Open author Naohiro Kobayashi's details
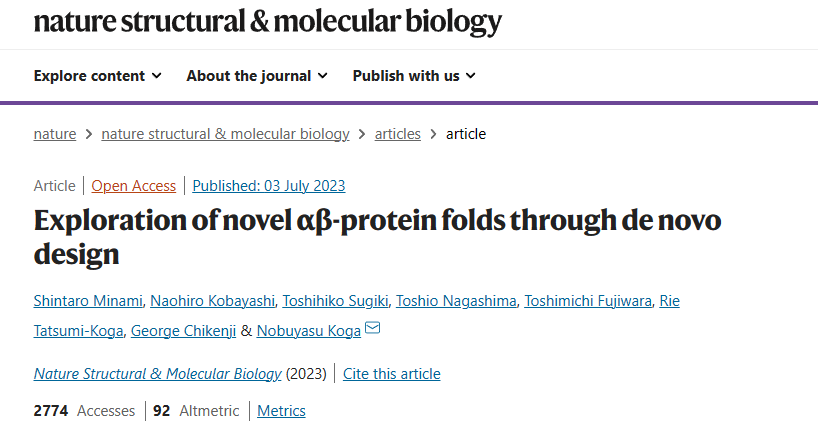 pos(212,301)
